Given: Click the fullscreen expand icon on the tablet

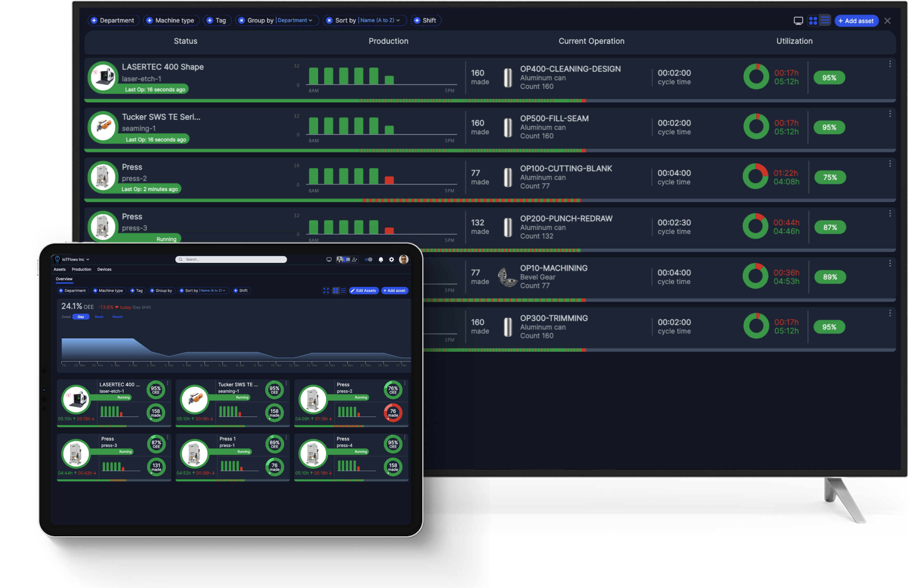Looking at the screenshot, I should [x=326, y=290].
